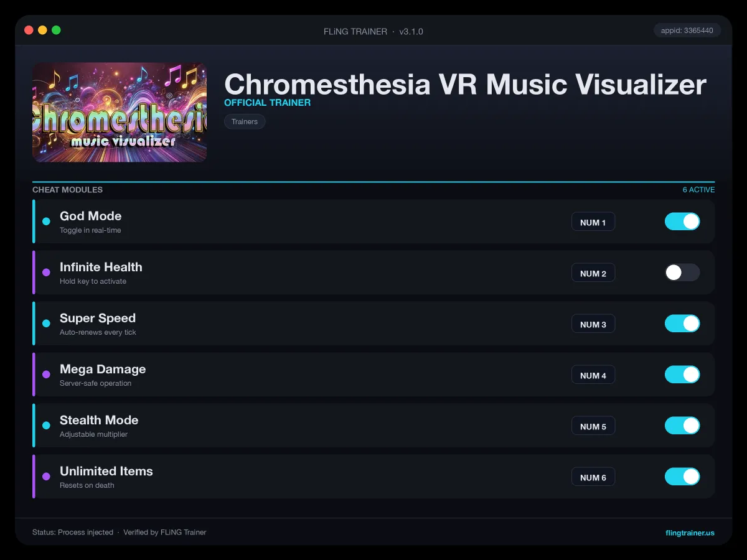Click the FLiNG TRAINER v3.1.0 window title

click(374, 31)
